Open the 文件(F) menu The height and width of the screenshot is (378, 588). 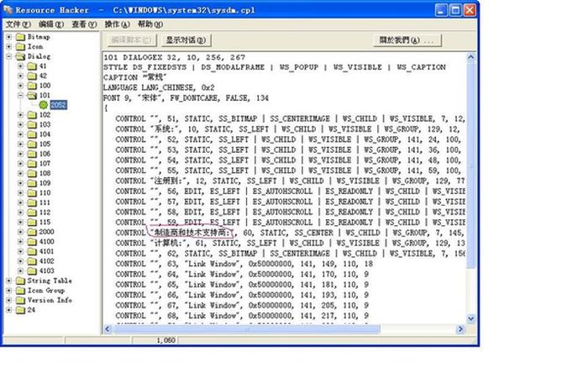pos(18,24)
